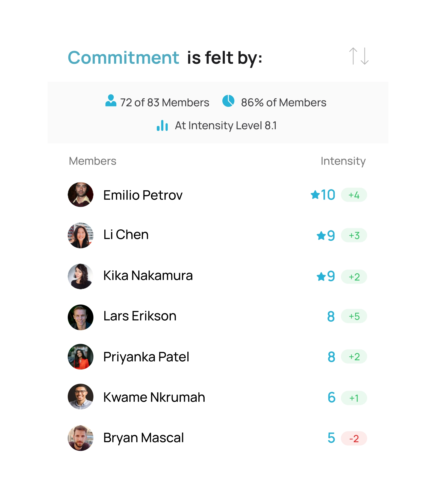Click the person icon beside member count
Screen dimensions: 448x500
111,100
